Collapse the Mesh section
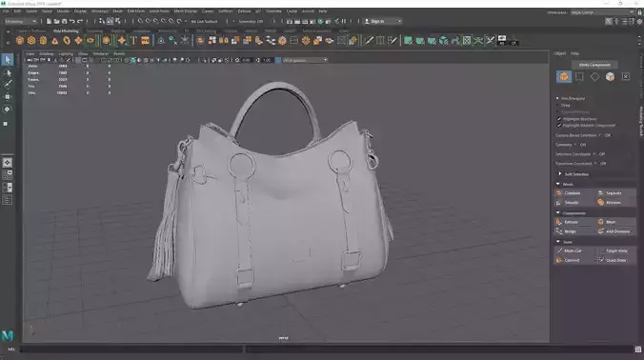 [558, 184]
